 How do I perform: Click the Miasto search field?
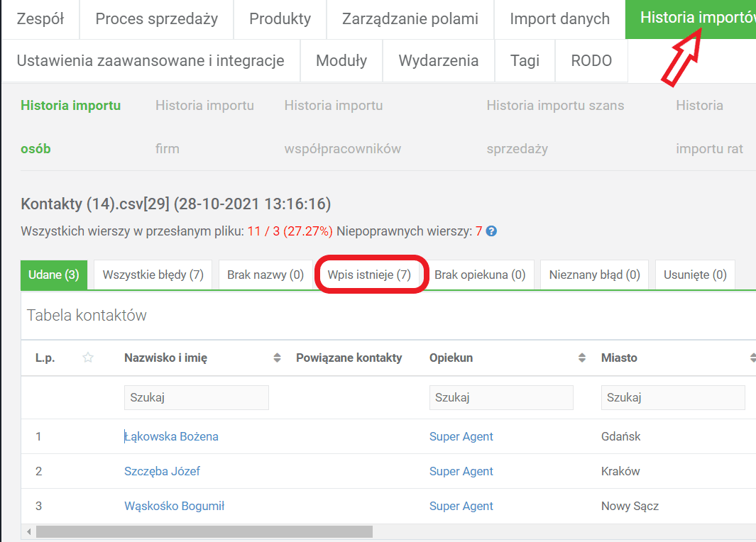tap(673, 397)
